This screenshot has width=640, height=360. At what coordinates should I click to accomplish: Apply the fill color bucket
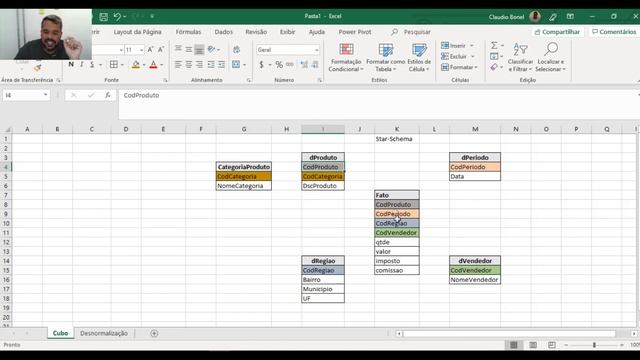(136, 64)
